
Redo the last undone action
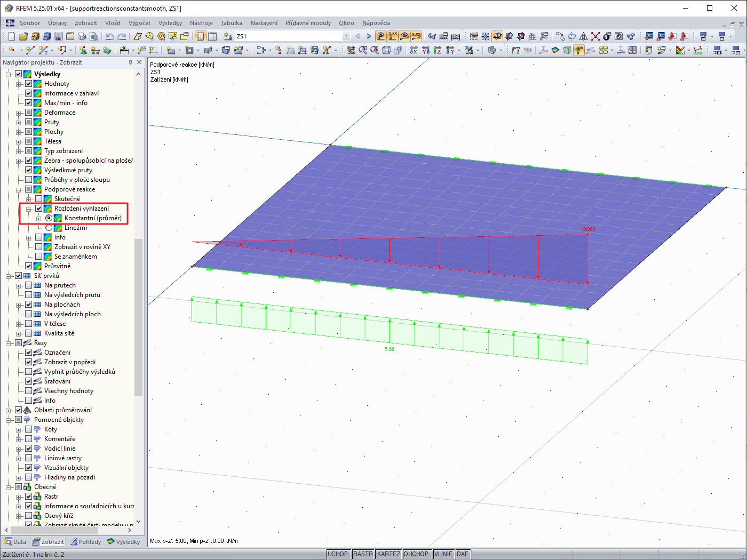(x=122, y=36)
